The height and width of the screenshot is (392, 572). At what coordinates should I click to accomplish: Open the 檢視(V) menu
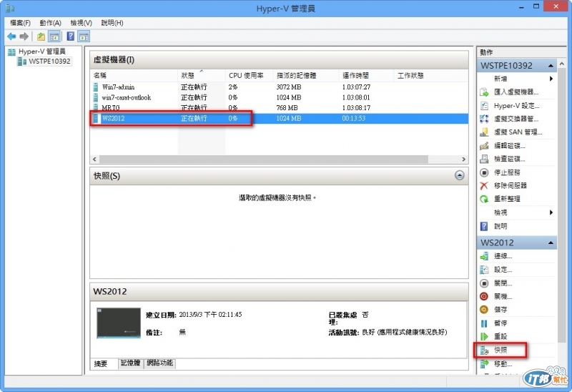tap(81, 23)
